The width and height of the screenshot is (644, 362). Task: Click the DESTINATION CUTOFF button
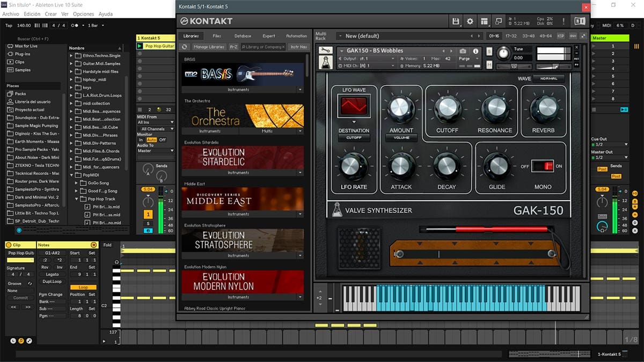[x=354, y=138]
